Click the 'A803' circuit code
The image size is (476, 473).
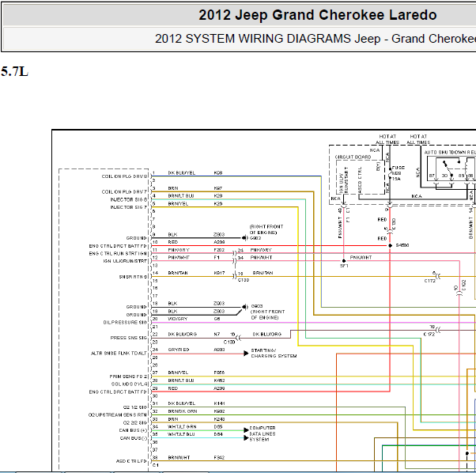219,350
